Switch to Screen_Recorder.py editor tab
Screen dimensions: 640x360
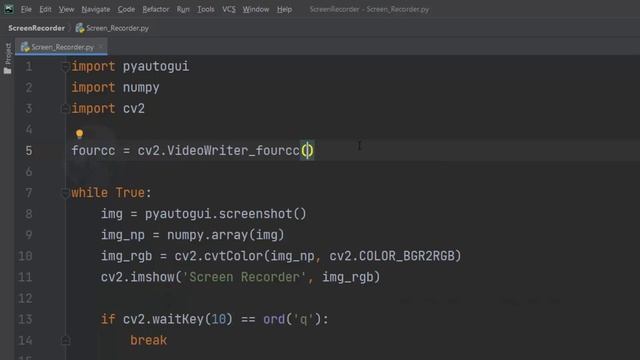(x=61, y=47)
